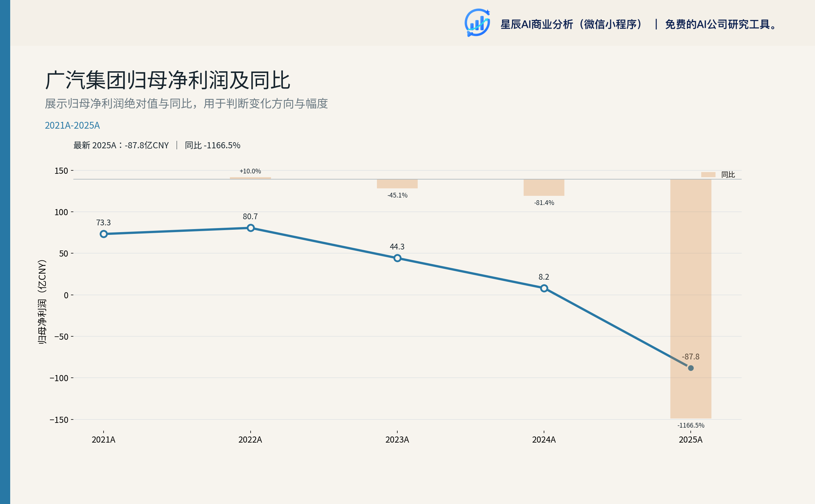Click the y-axis tick label 100

[61, 212]
